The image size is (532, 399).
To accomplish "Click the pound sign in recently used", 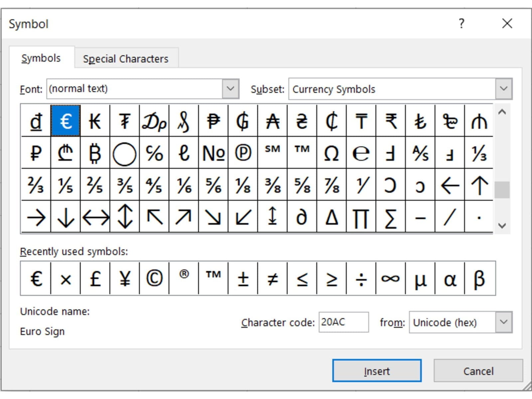I will 95,278.
